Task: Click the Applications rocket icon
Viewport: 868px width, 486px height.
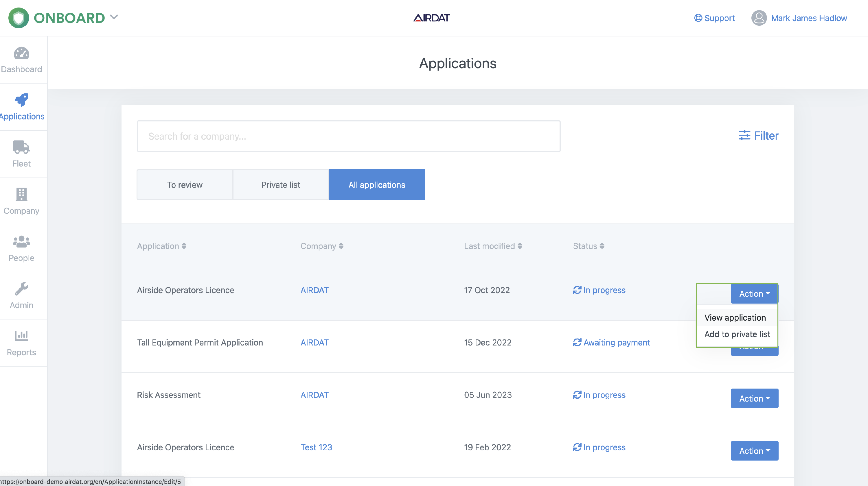Action: [x=21, y=100]
